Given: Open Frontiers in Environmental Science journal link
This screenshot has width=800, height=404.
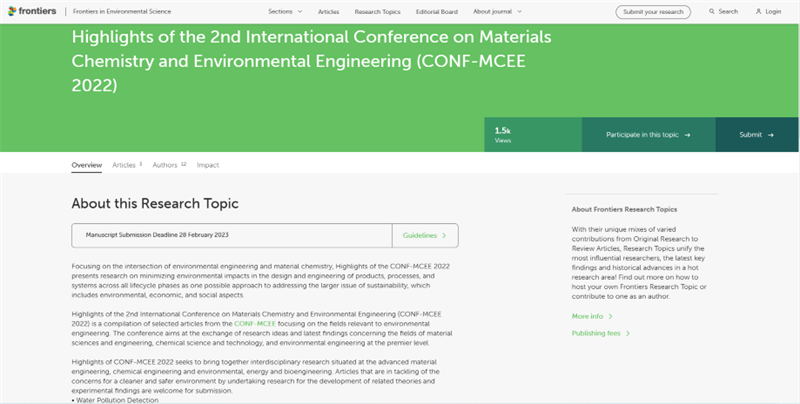Looking at the screenshot, I should pyautogui.click(x=122, y=11).
